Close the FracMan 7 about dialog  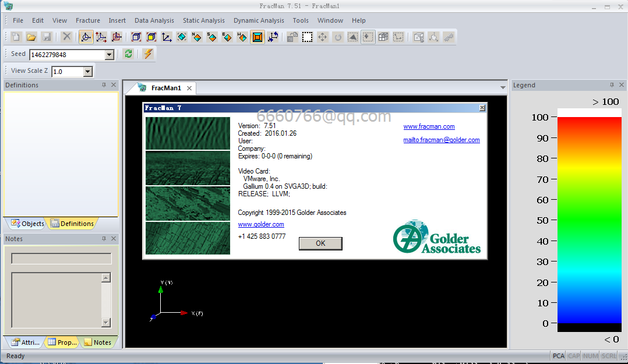(x=482, y=108)
